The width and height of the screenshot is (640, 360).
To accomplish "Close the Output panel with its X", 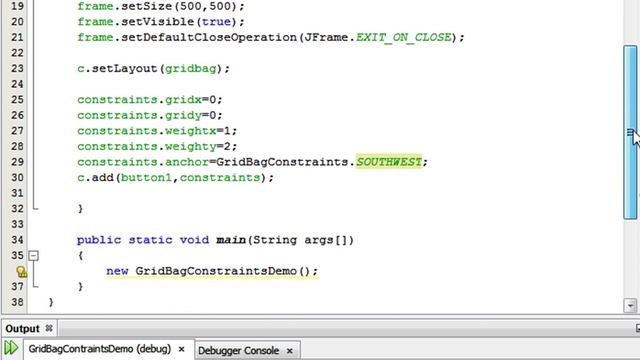I will click(49, 328).
